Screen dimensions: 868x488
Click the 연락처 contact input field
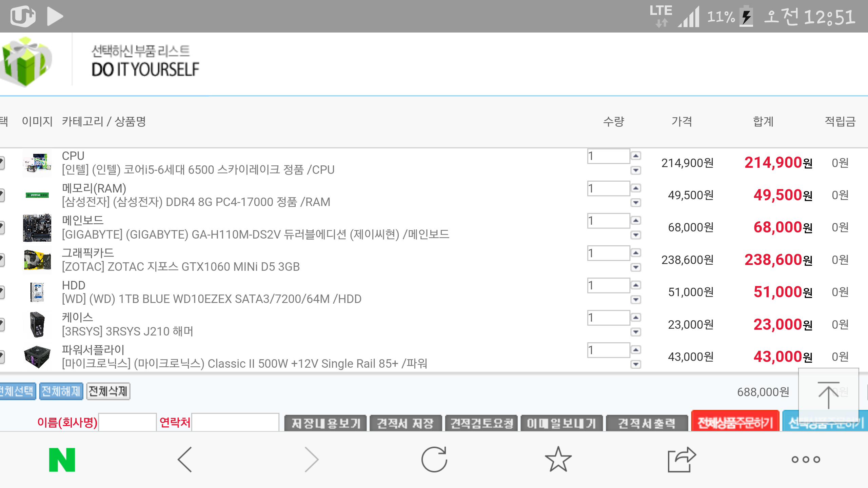point(235,422)
